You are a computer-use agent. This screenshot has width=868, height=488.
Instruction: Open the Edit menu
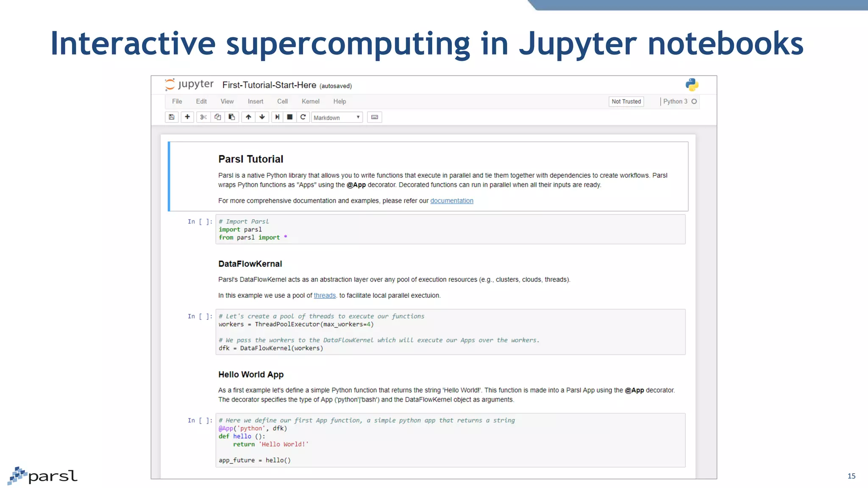(x=201, y=102)
